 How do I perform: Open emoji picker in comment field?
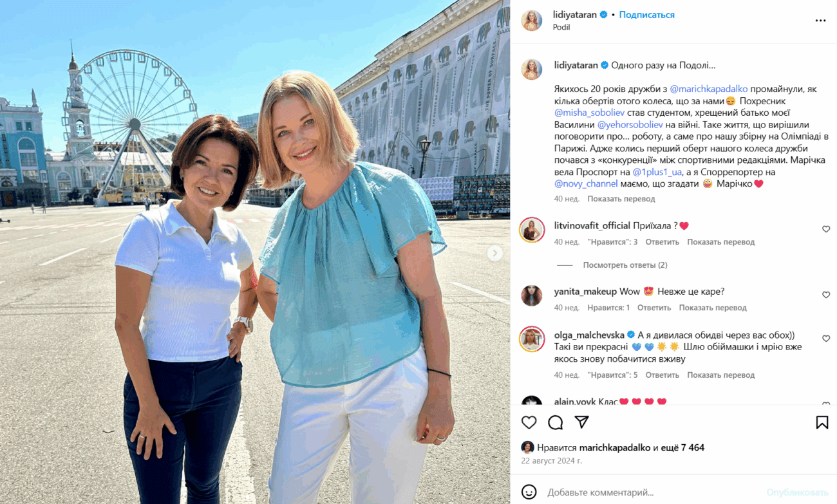tap(529, 492)
